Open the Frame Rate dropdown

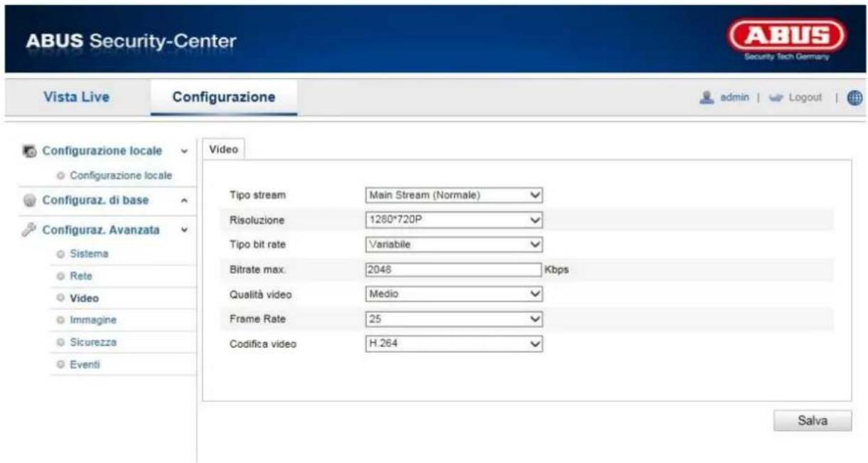(x=454, y=319)
